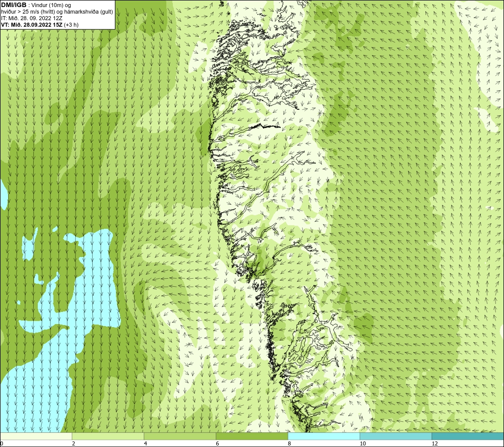Click the scale label '8'
The height and width of the screenshot is (447, 504).
click(x=290, y=443)
